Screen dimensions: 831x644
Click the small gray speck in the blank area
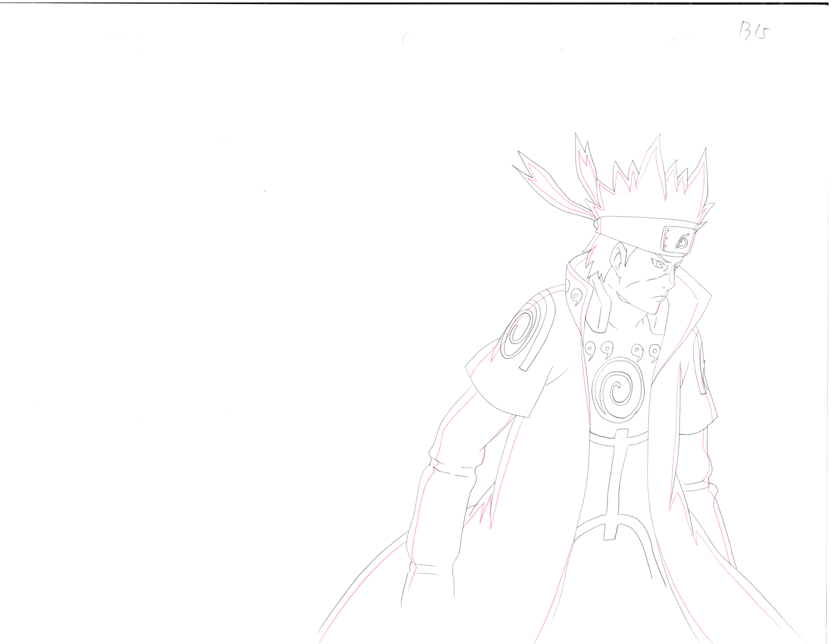[x=265, y=191]
